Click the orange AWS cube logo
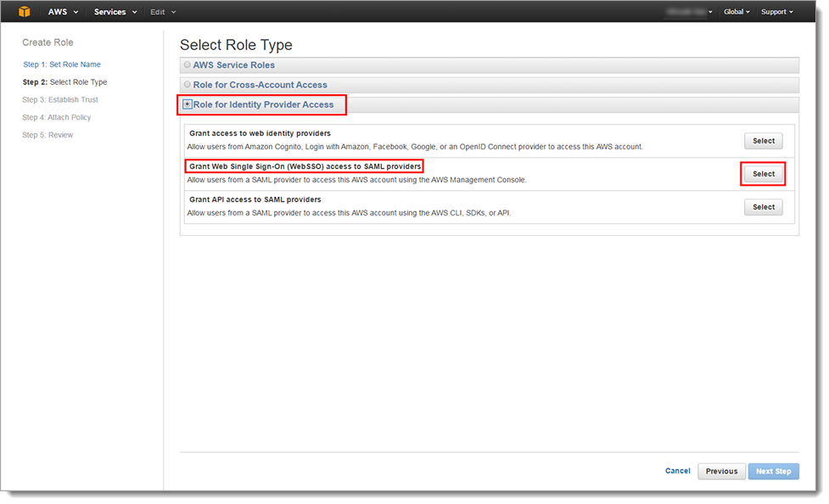 click(x=25, y=12)
